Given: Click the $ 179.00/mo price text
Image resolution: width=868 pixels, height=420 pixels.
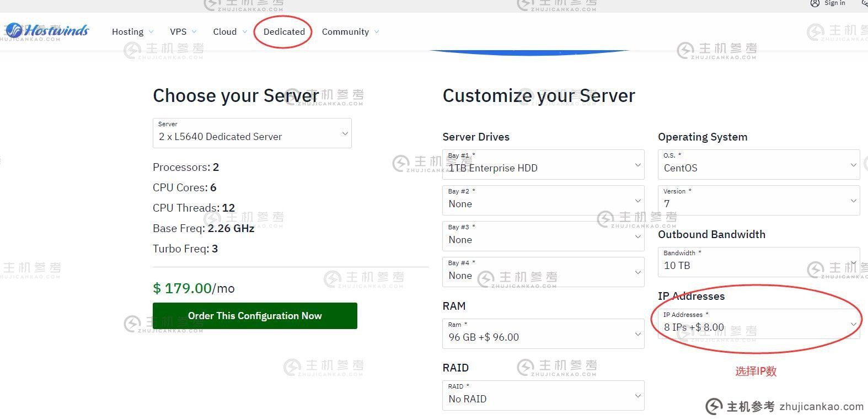Looking at the screenshot, I should [194, 288].
